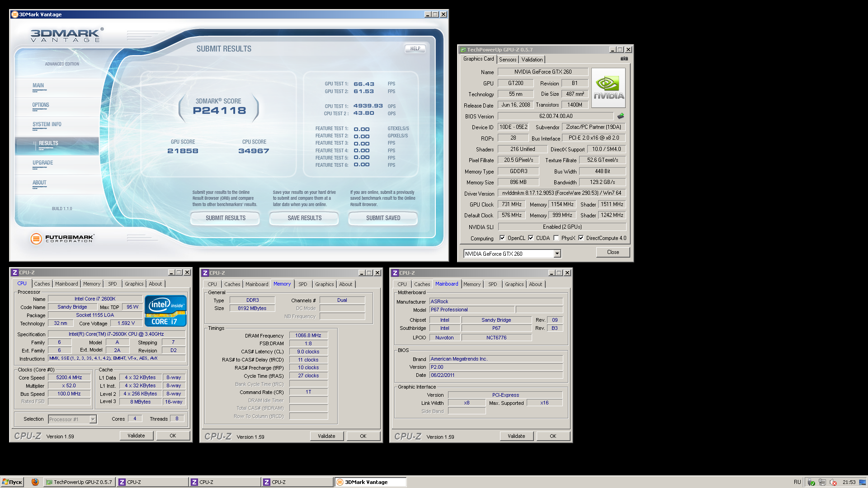
Task: Open Graphics tab in Mainboard CPU-Z window
Action: [x=514, y=284]
